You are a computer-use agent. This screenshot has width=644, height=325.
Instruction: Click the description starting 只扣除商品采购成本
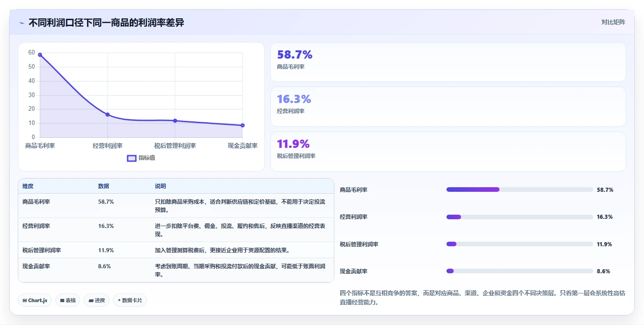240,206
